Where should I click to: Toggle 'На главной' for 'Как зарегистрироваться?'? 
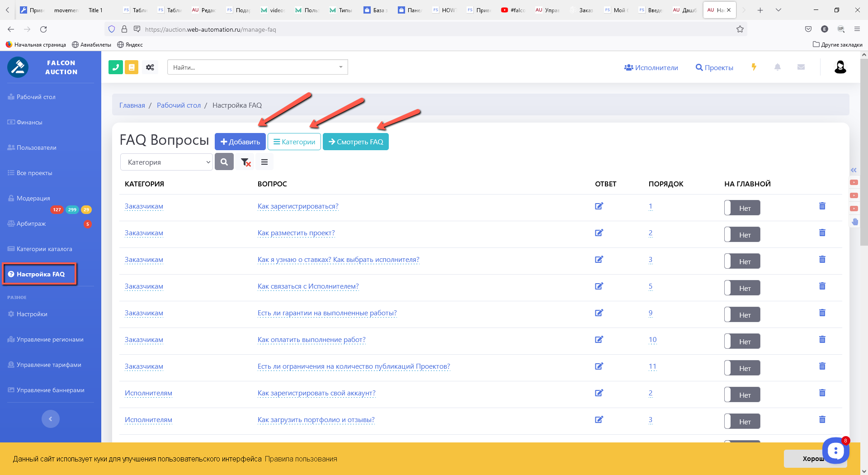point(742,208)
